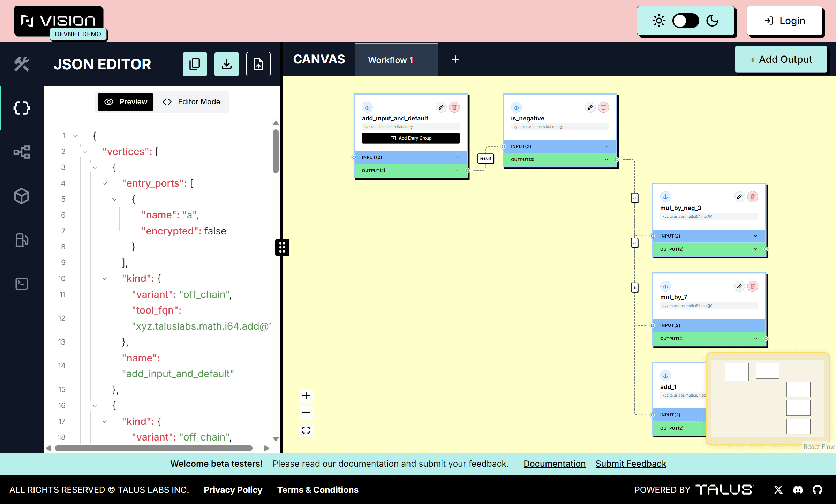The width and height of the screenshot is (836, 504).
Task: Switch to Preview mode
Action: click(x=126, y=102)
